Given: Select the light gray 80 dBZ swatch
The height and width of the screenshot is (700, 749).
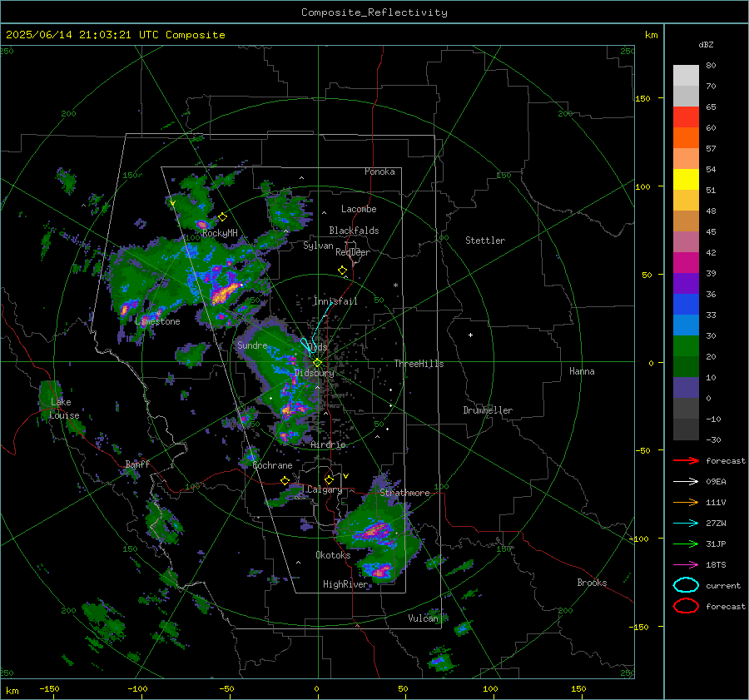Looking at the screenshot, I should pyautogui.click(x=686, y=75).
